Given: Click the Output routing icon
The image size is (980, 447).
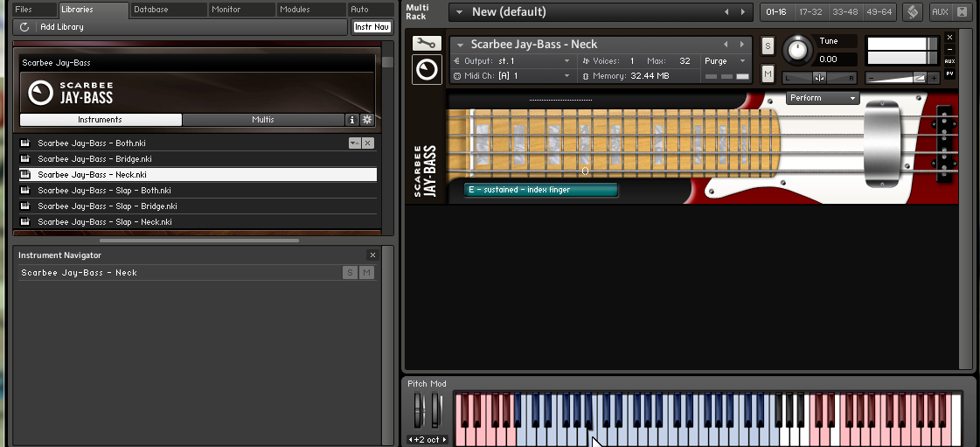Looking at the screenshot, I should point(457,61).
